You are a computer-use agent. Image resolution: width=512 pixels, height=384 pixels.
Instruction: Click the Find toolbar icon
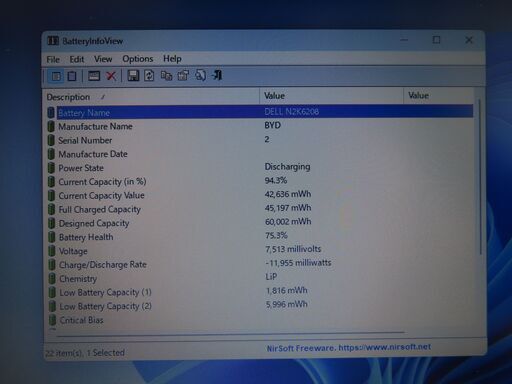pos(200,76)
